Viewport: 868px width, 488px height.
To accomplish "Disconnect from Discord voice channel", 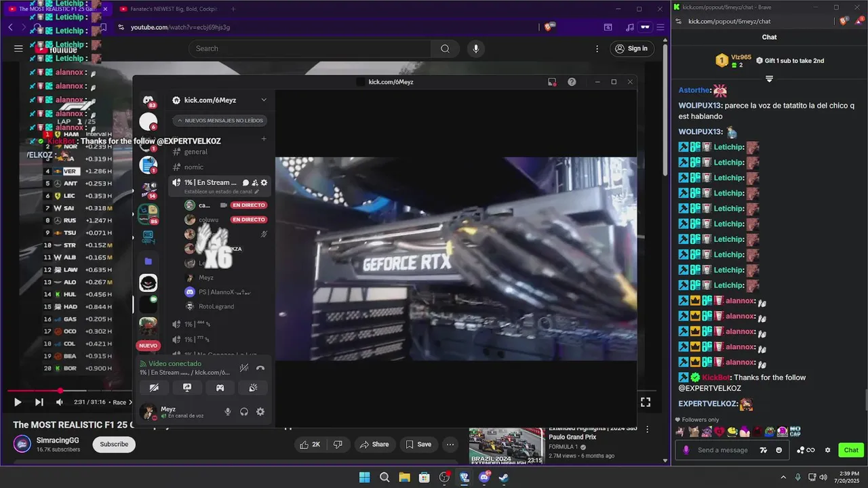I will point(260,368).
